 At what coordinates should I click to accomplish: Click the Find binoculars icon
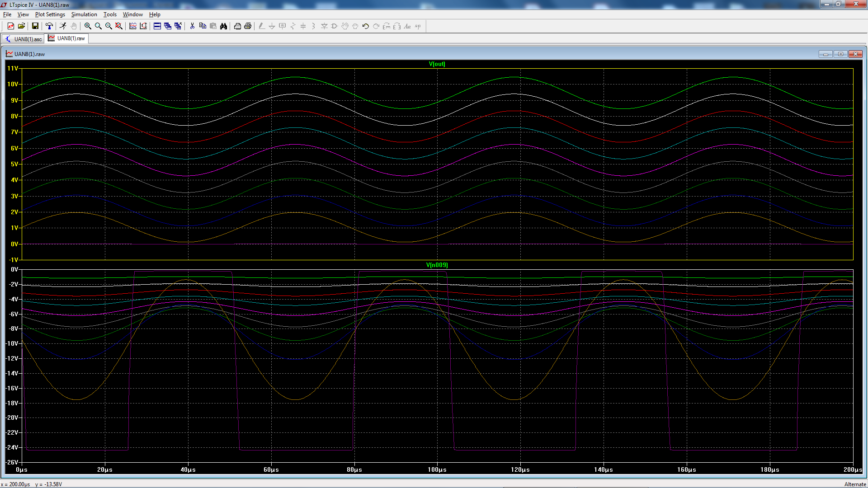pyautogui.click(x=223, y=26)
